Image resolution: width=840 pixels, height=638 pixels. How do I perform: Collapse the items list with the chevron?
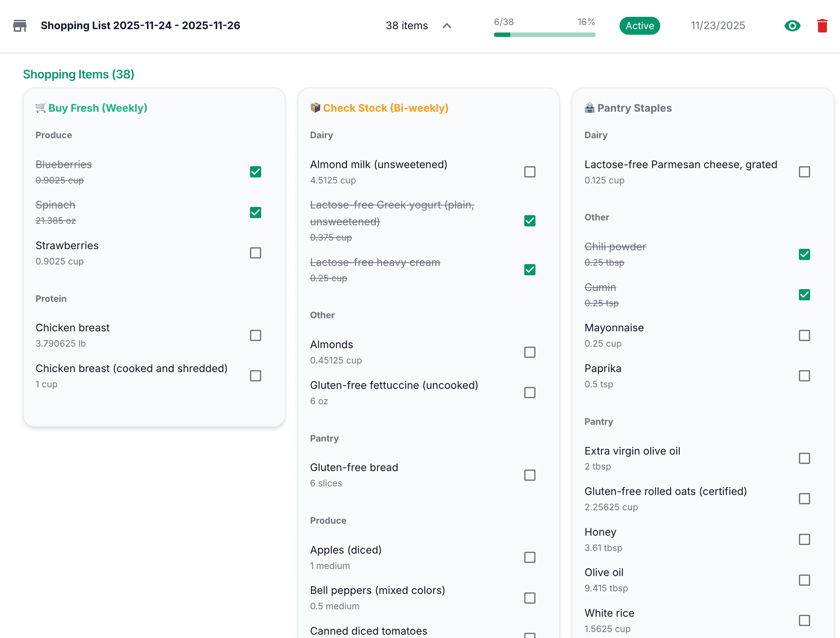447,26
